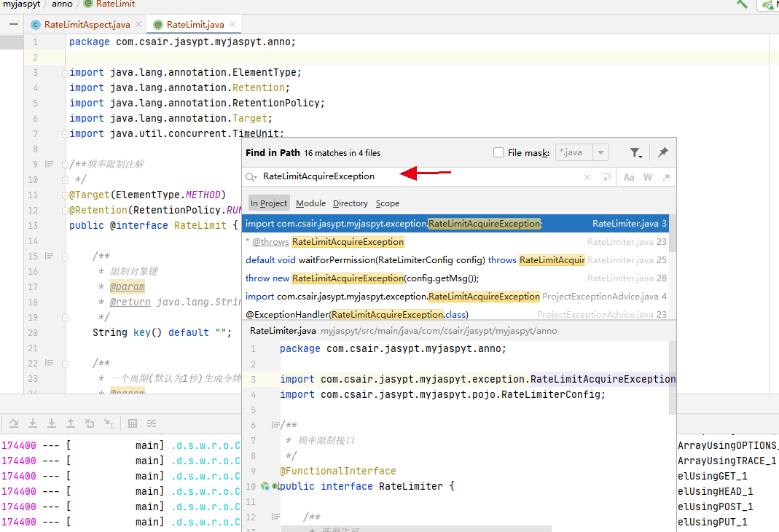Viewport: 779px width, 532px height.
Task: Collapse the import block at line 3
Action: point(65,73)
